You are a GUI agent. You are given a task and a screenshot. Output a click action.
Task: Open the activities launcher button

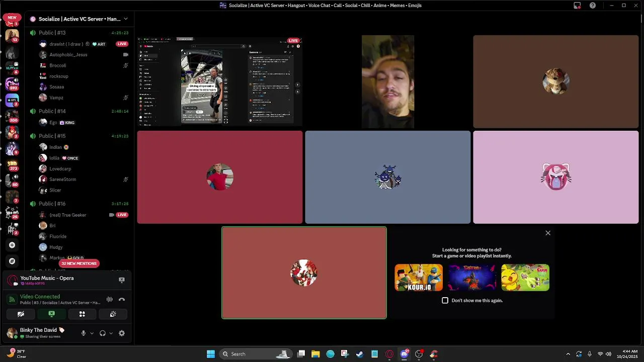[82, 314]
